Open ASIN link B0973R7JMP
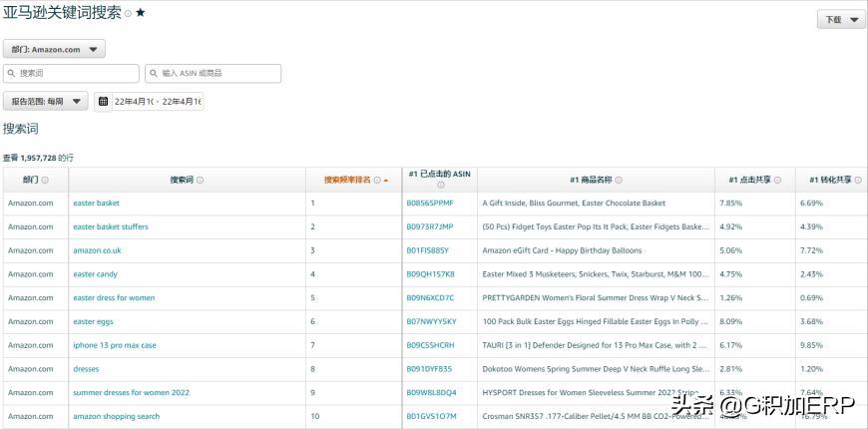Image resolution: width=868 pixels, height=429 pixels. coord(429,226)
